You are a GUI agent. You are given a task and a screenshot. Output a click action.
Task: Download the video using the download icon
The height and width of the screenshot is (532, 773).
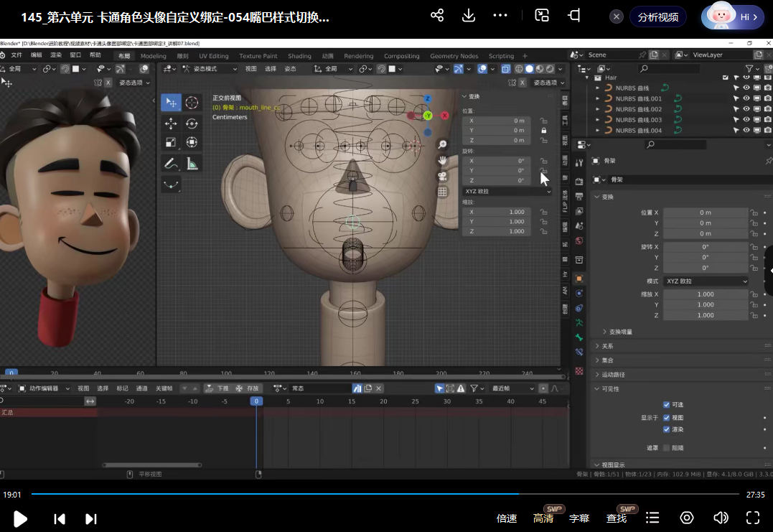click(468, 16)
